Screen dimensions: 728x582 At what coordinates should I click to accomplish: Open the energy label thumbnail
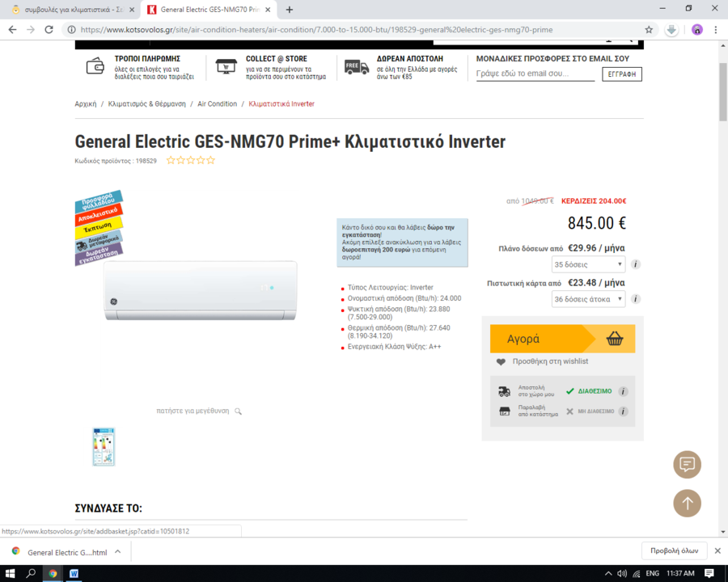pyautogui.click(x=104, y=446)
